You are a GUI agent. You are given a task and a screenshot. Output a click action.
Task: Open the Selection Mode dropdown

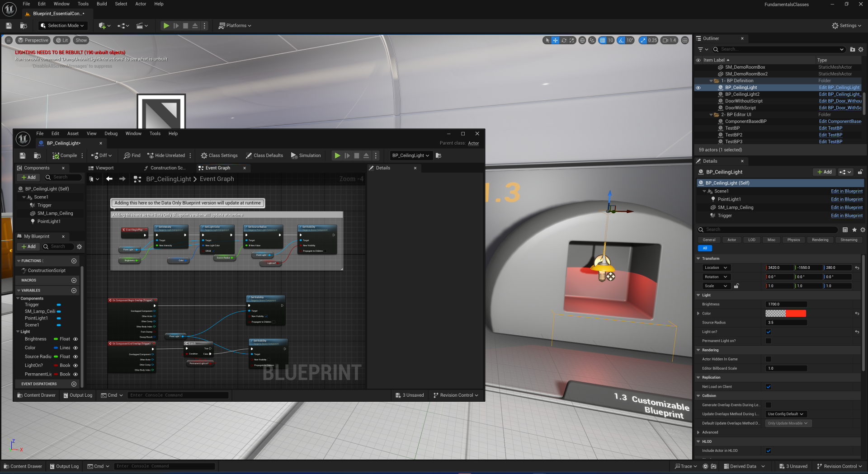(x=62, y=26)
